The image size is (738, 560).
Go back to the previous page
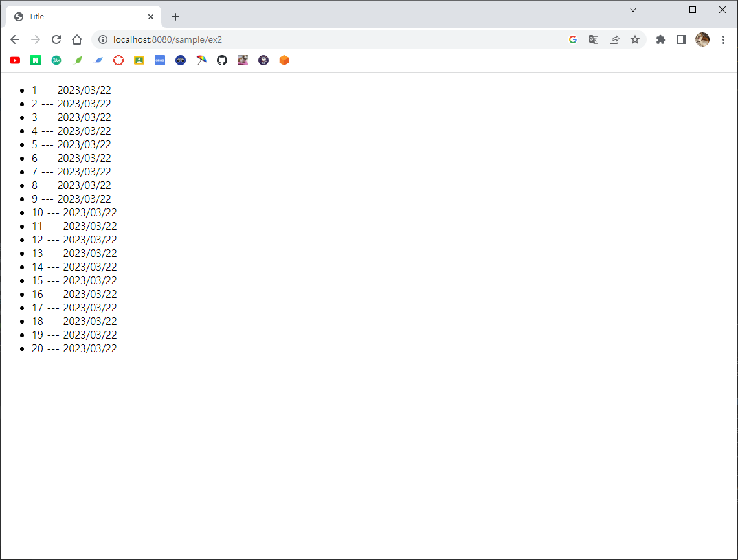pos(15,39)
